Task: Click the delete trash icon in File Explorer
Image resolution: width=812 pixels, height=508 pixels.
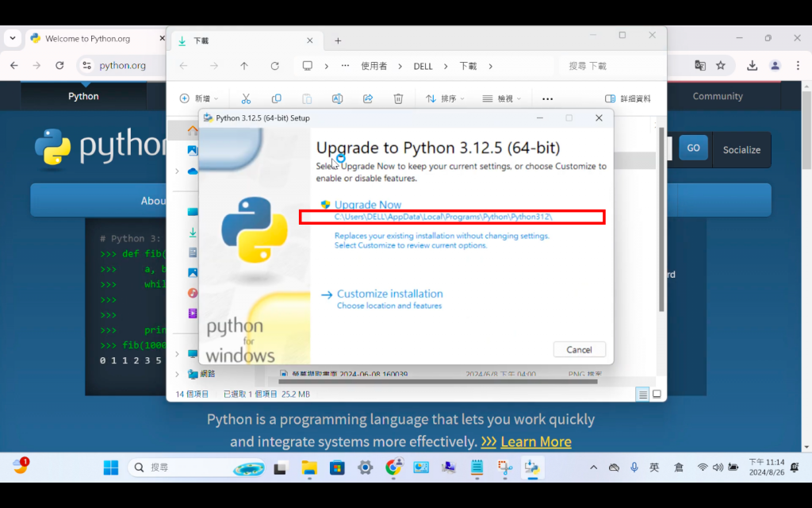Action: [398, 98]
